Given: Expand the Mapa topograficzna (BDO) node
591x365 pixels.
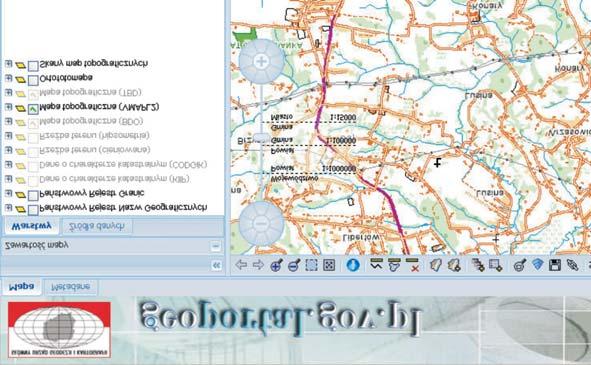Looking at the screenshot, I should (x=8, y=121).
